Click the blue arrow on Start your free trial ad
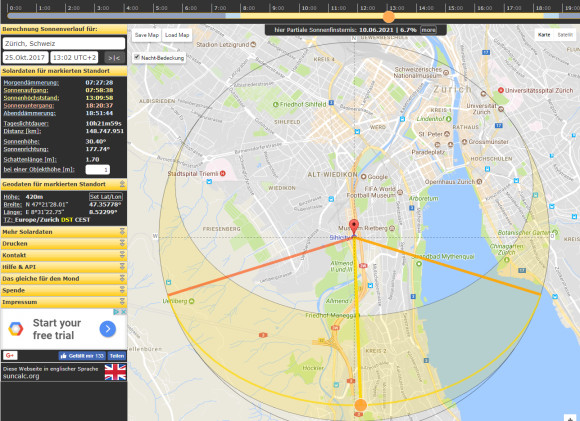The width and height of the screenshot is (580, 421). pyautogui.click(x=108, y=329)
